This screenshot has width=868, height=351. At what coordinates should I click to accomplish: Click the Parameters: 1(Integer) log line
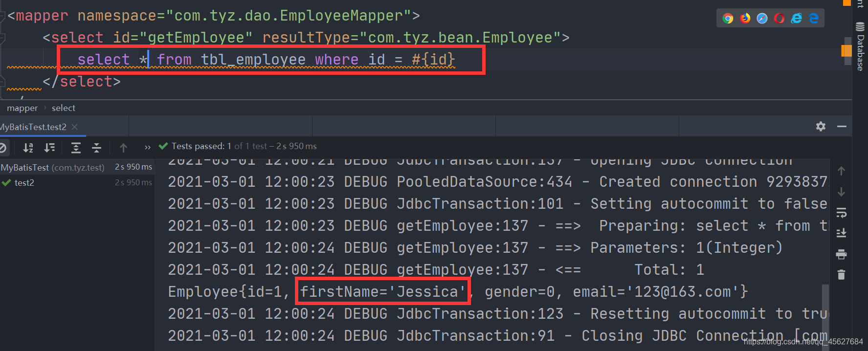(x=475, y=248)
